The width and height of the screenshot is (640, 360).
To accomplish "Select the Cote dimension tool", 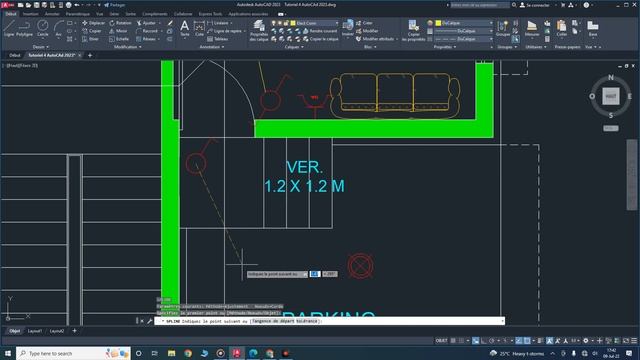I will click(x=199, y=29).
